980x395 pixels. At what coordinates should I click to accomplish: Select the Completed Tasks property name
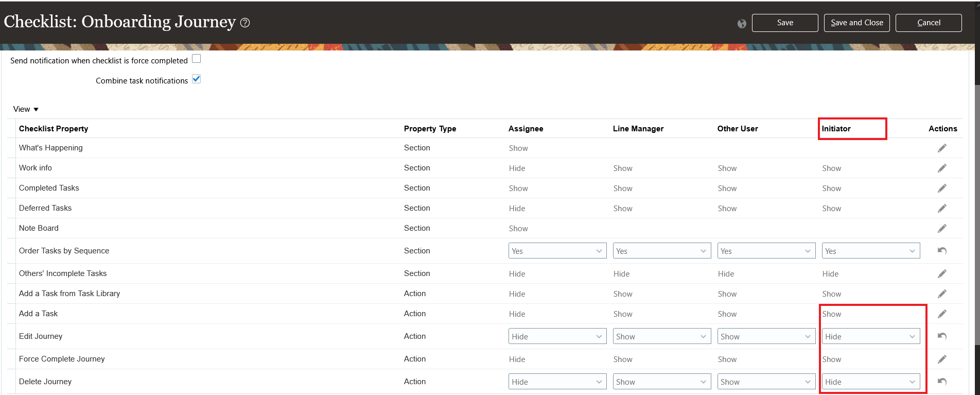49,188
